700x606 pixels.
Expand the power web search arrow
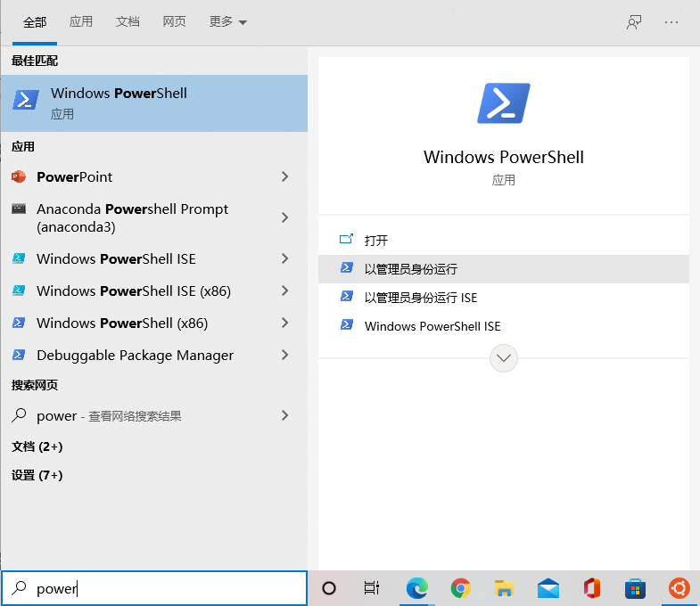tap(284, 415)
